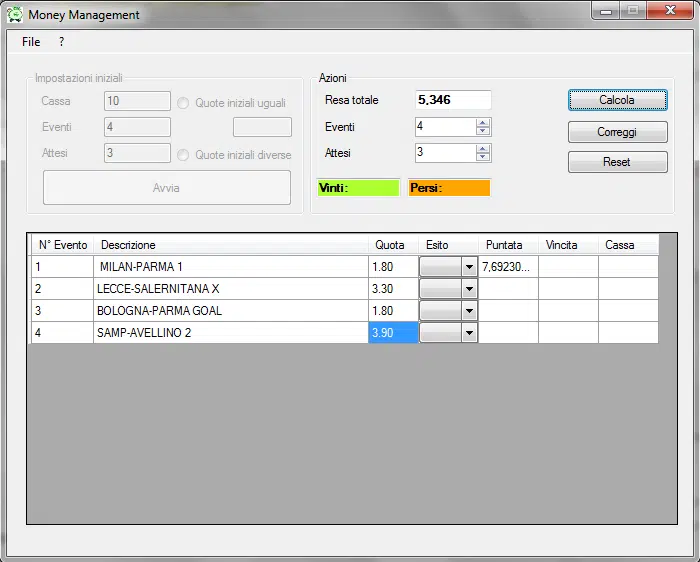700x562 pixels.
Task: Decrease the Attesi value with down arrow
Action: [x=483, y=157]
